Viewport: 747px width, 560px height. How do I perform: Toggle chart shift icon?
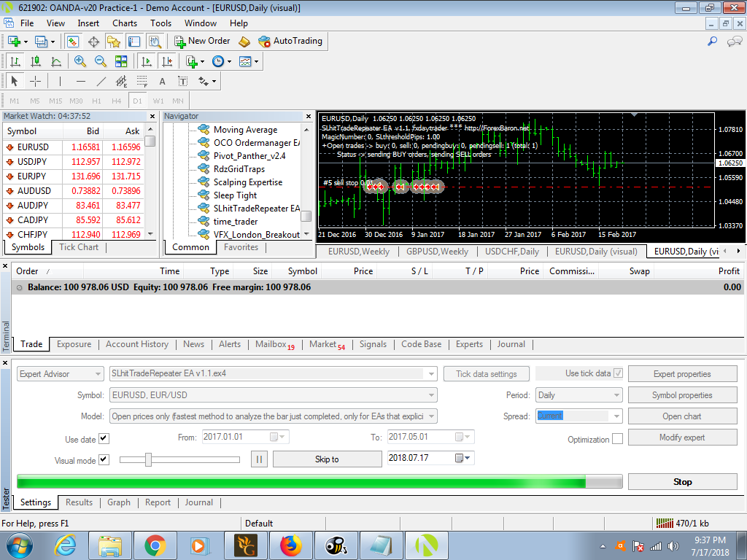coord(167,61)
